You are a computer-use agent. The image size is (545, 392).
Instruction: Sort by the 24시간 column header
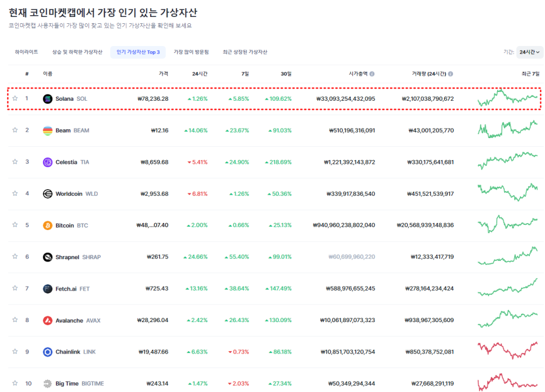pos(200,74)
